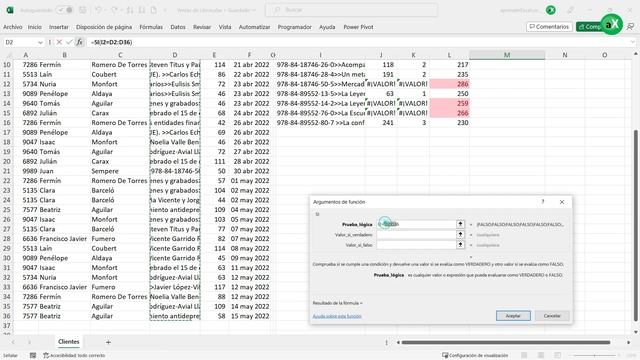
Task: Click the Buscar search box
Action: click(x=351, y=10)
